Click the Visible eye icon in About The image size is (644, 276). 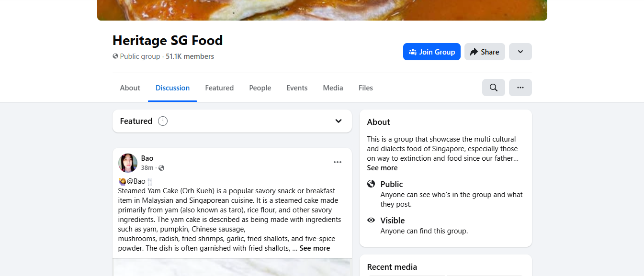click(371, 221)
